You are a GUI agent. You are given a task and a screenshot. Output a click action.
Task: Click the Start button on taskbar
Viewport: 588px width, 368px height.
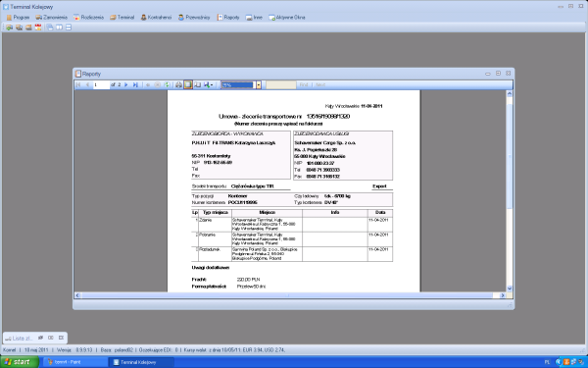[x=20, y=362]
